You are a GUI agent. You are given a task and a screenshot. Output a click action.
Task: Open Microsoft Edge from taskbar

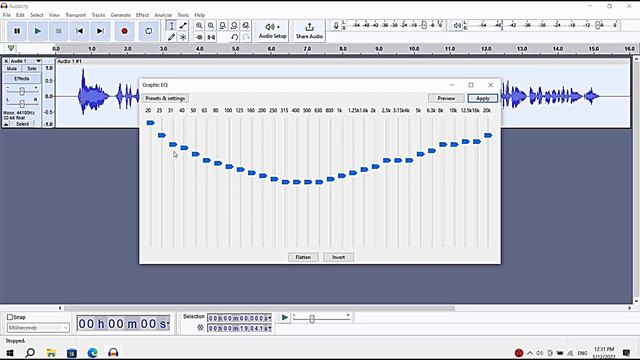pyautogui.click(x=92, y=353)
